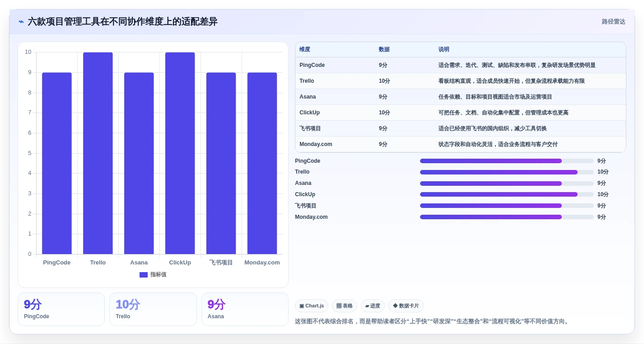This screenshot has width=644, height=344.
Task: Click the 数据 column header
Action: click(384, 50)
